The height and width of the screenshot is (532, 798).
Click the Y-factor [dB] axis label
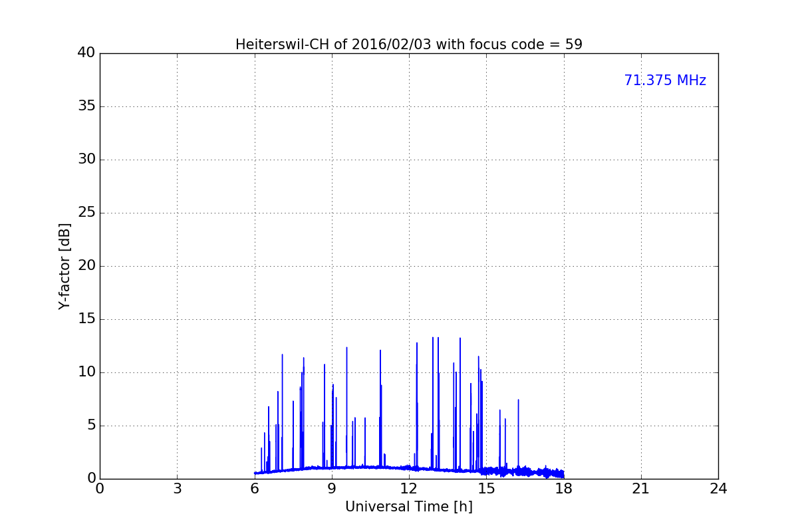pyautogui.click(x=65, y=266)
